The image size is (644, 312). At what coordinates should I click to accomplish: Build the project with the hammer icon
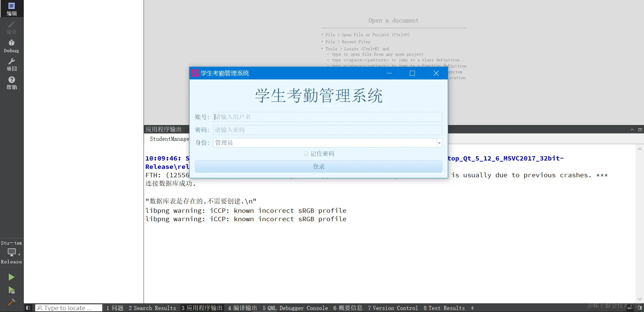tap(11, 303)
